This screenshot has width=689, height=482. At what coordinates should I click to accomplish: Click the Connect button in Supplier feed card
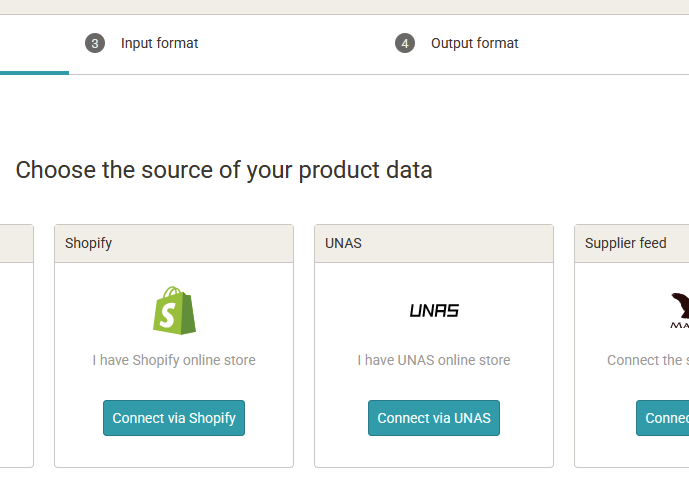point(663,418)
